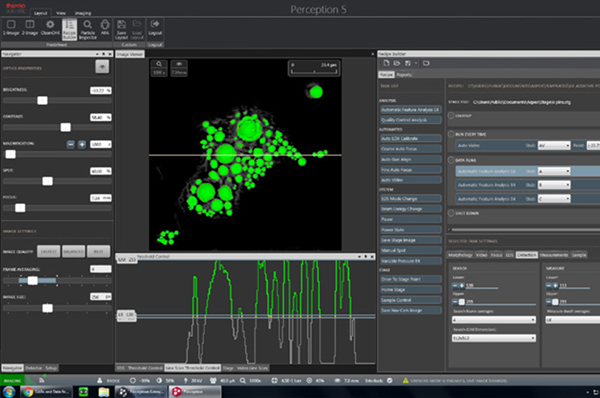Click the user icon in status bar
Viewport: 600px width, 398px height.
[99, 380]
